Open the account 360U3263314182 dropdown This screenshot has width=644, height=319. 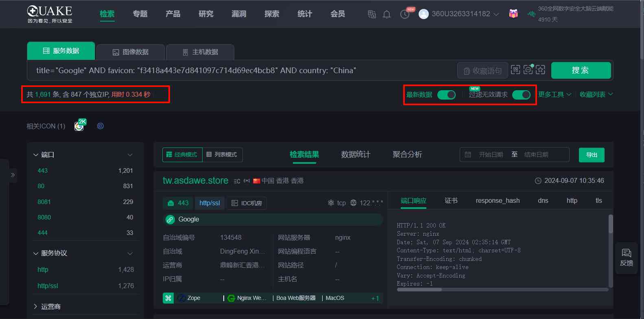point(465,14)
